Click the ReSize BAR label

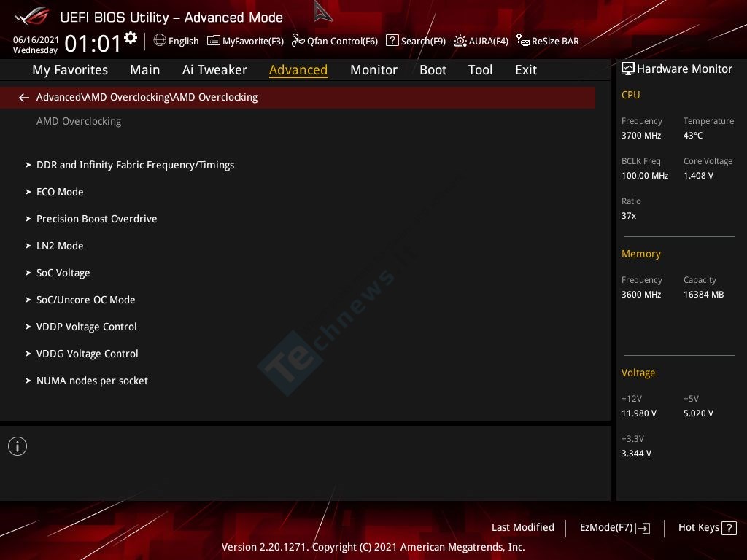pyautogui.click(x=555, y=42)
